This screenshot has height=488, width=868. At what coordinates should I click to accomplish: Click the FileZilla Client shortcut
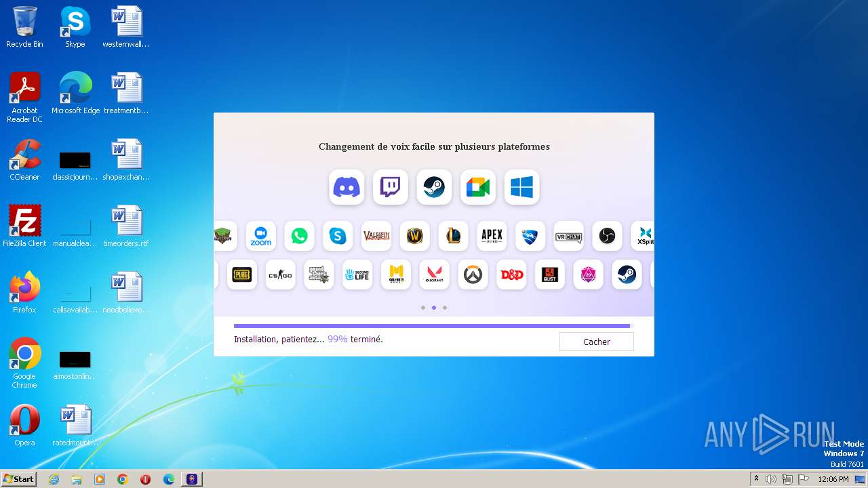tap(24, 226)
